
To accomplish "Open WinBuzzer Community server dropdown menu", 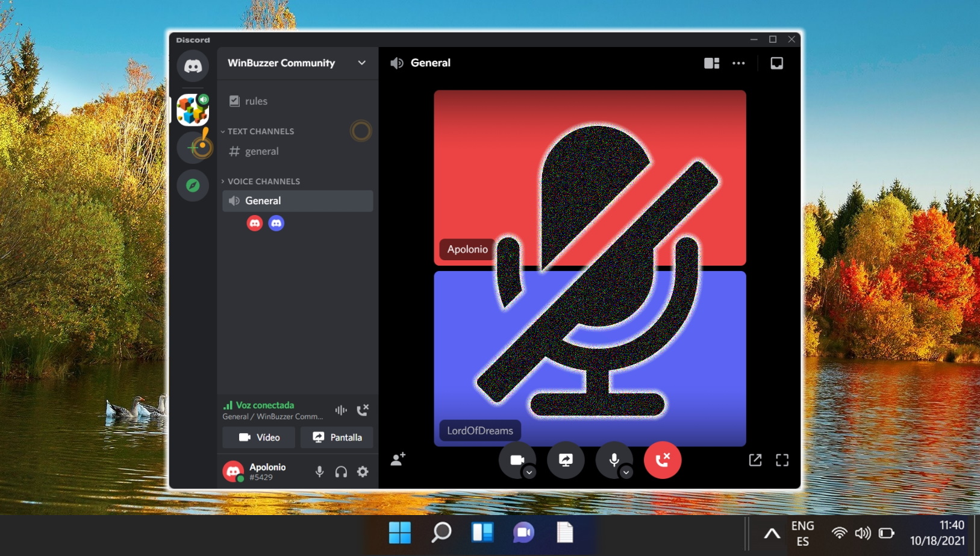I will tap(361, 63).
